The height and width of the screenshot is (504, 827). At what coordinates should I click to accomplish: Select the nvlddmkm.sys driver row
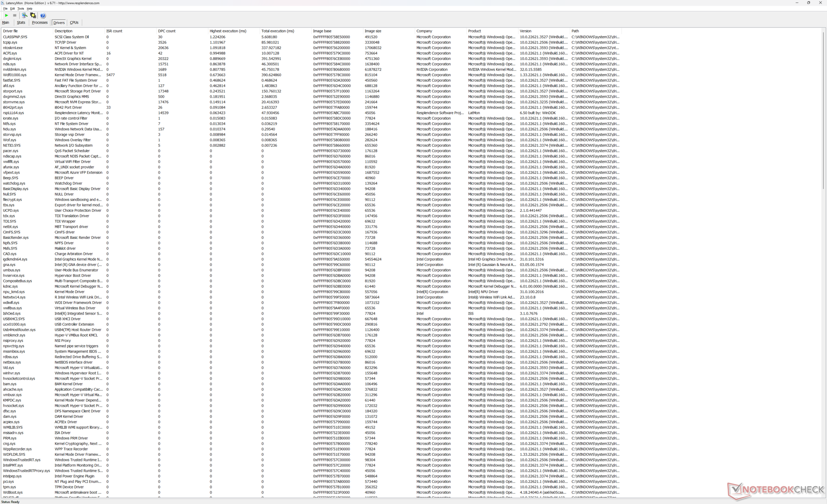click(x=15, y=70)
